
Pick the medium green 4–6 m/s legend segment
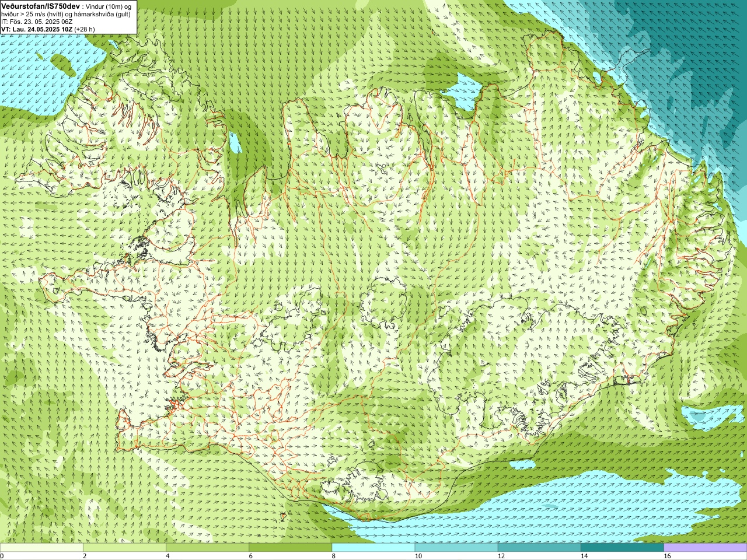pos(207,548)
